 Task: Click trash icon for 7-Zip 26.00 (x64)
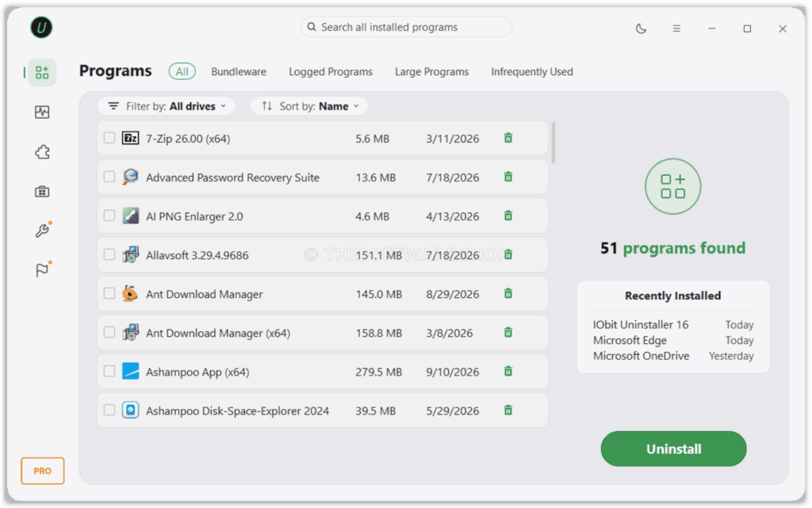click(508, 138)
